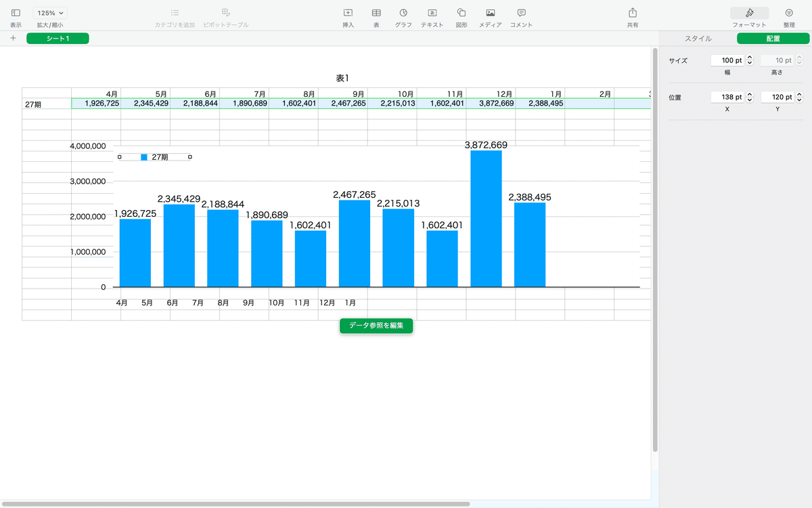Click the horizontal scrollbar at the bottom

(235, 504)
